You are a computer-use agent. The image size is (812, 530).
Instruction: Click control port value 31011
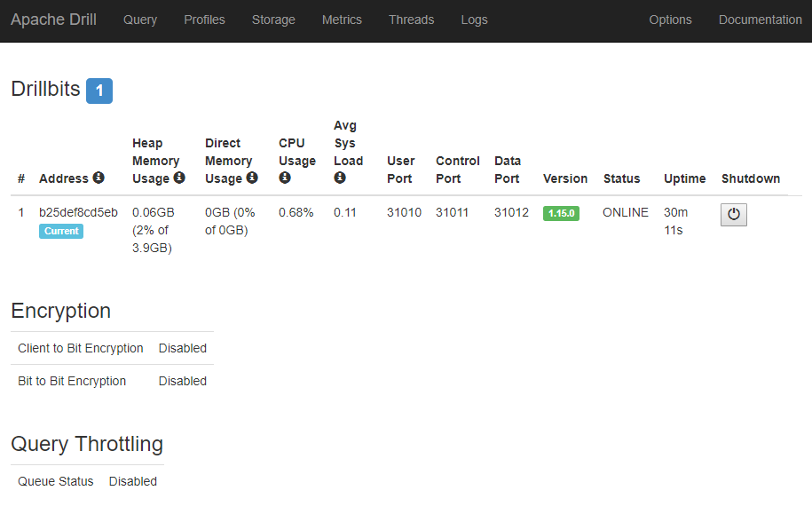pyautogui.click(x=452, y=212)
